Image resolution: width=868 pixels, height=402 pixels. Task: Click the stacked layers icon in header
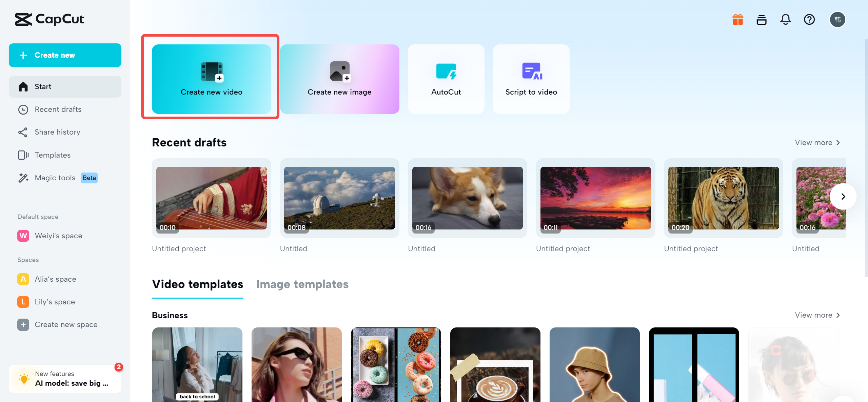pyautogui.click(x=762, y=20)
